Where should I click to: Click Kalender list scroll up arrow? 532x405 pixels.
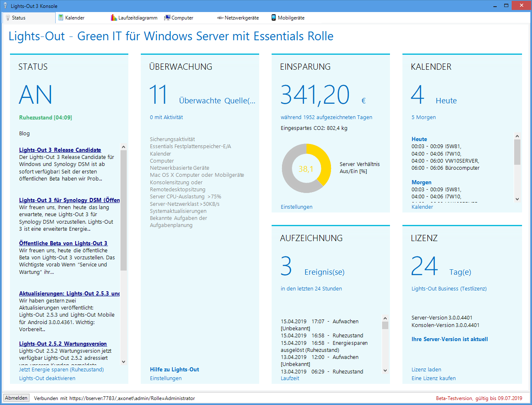[x=517, y=136]
